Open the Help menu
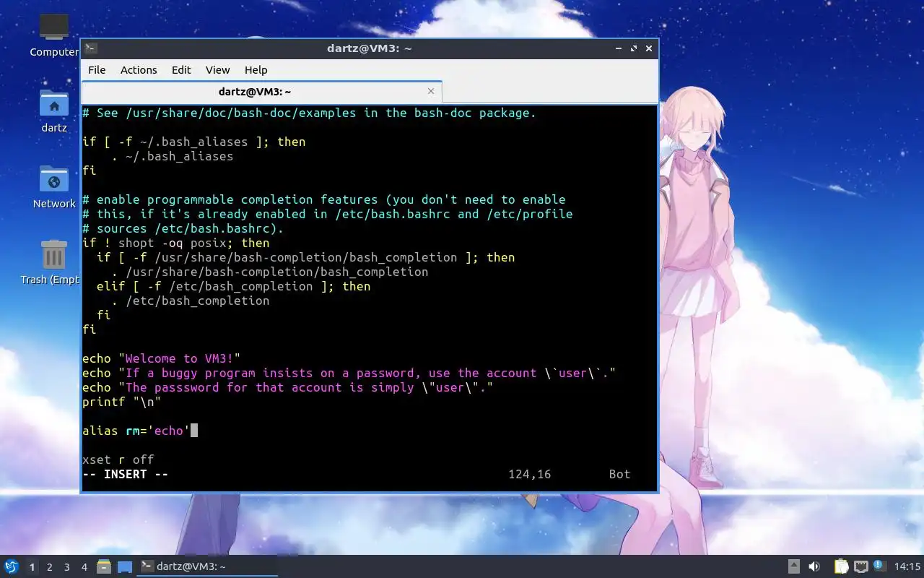This screenshot has height=578, width=924. point(256,69)
